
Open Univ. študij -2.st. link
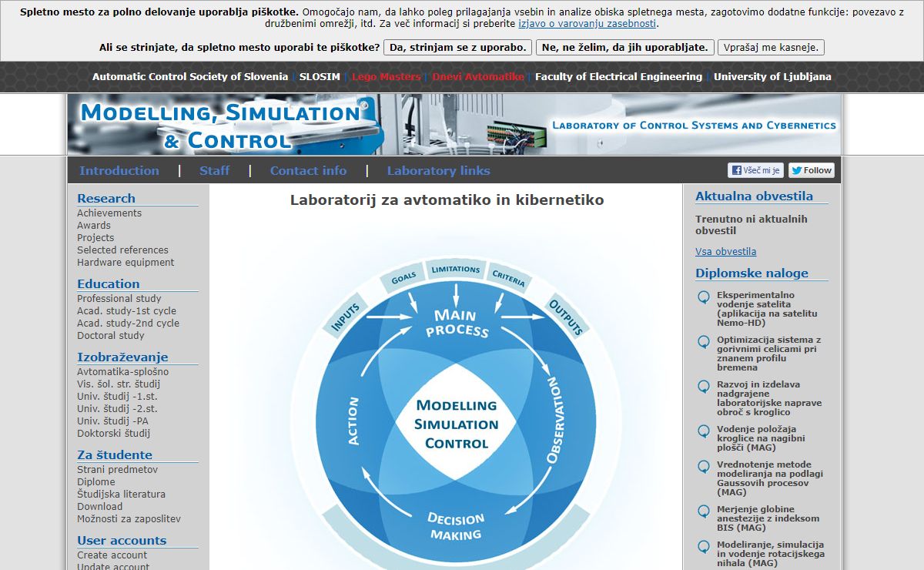pos(117,408)
